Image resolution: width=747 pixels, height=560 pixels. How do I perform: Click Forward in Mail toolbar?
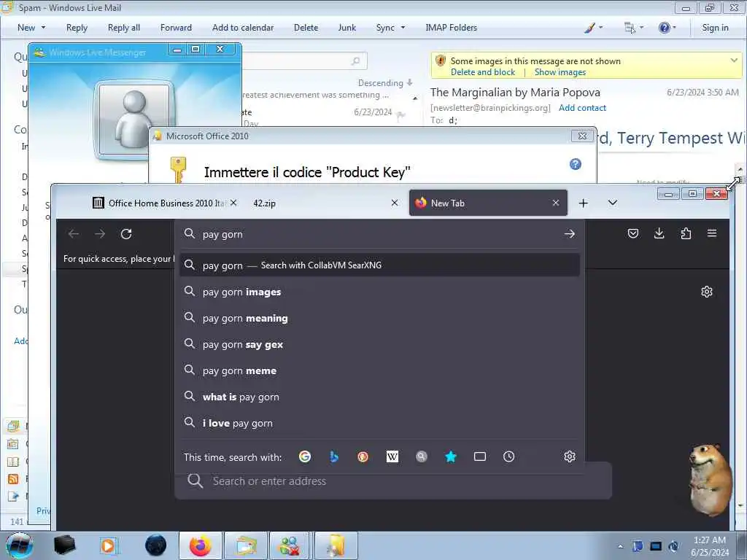point(176,28)
